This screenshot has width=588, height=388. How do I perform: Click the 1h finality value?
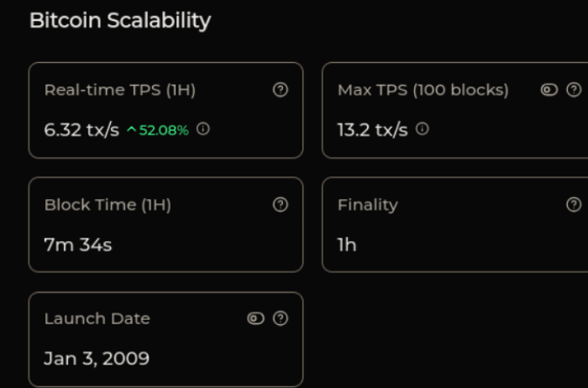click(347, 244)
